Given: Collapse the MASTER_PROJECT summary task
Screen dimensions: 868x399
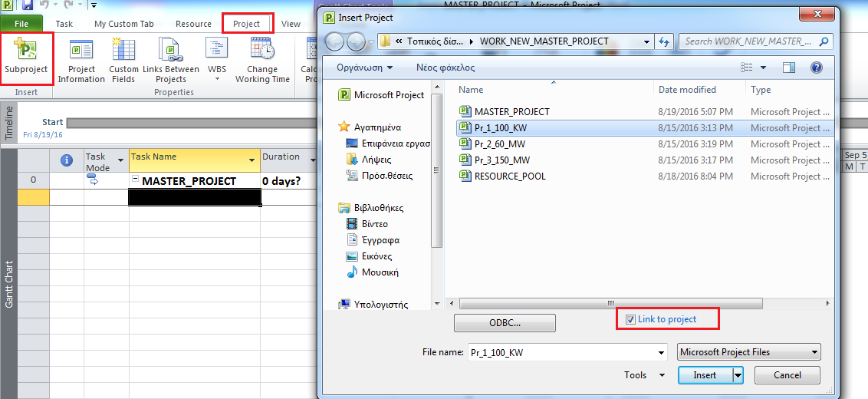Looking at the screenshot, I should (135, 180).
